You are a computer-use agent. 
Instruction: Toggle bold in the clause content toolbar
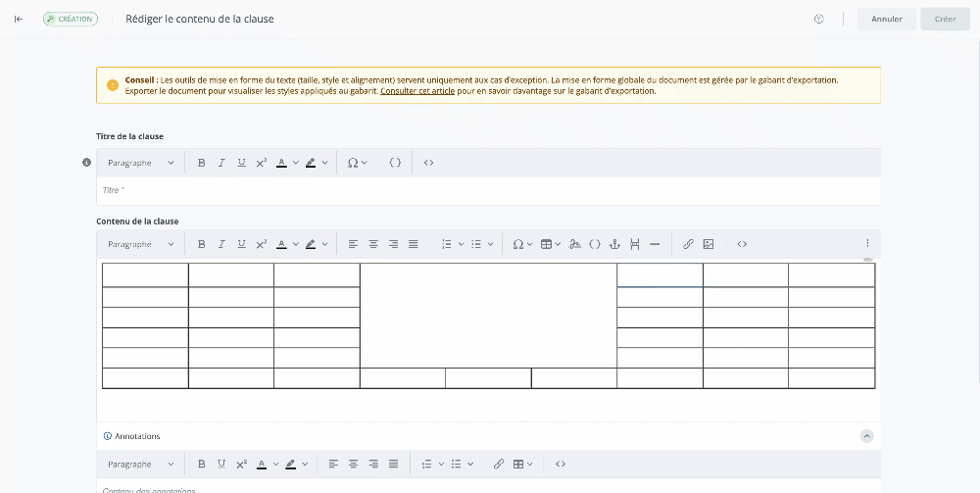click(x=202, y=244)
